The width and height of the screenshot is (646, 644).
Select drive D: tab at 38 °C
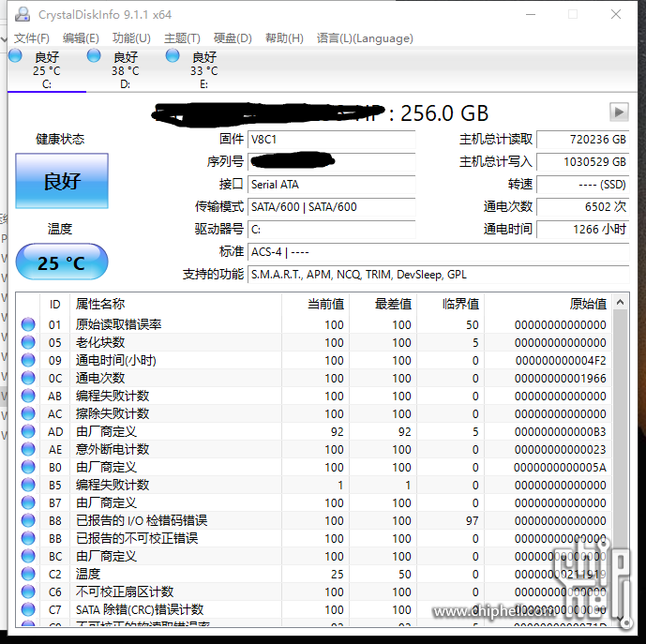pos(126,70)
